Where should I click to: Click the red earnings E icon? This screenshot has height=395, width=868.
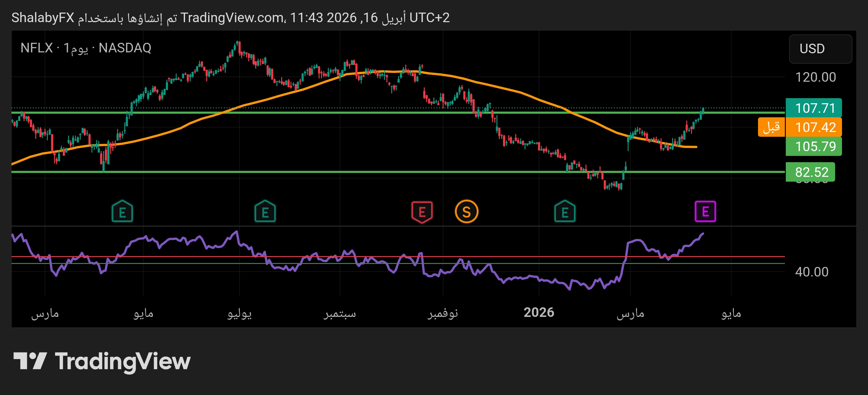coord(422,212)
